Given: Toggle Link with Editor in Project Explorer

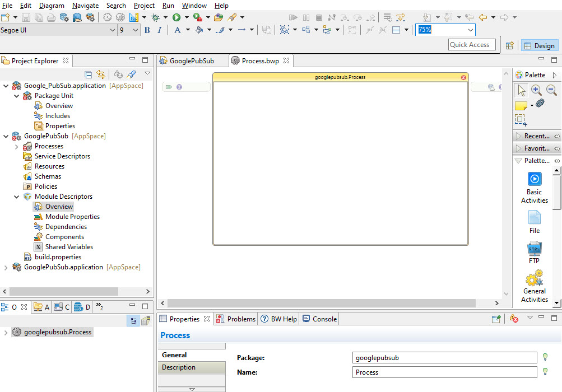Looking at the screenshot, I should click(x=101, y=74).
